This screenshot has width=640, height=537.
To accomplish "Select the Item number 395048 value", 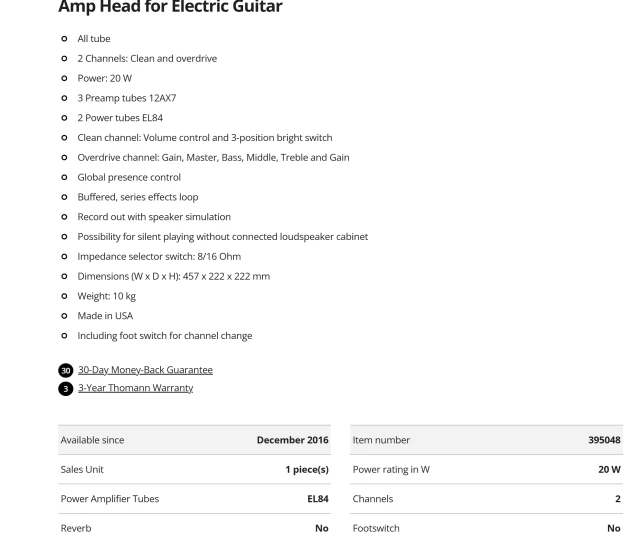I will click(x=604, y=440).
